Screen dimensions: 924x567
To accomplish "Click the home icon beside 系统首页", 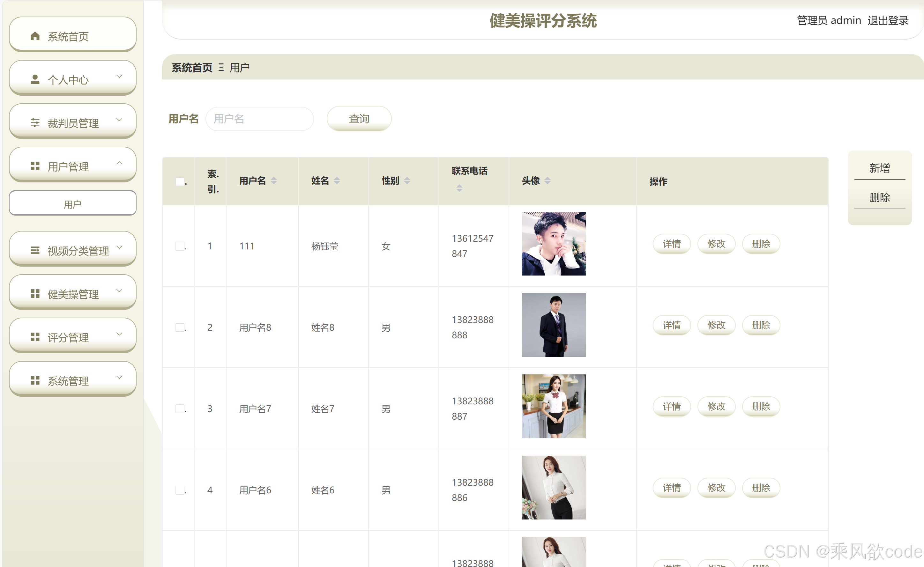I will click(35, 36).
